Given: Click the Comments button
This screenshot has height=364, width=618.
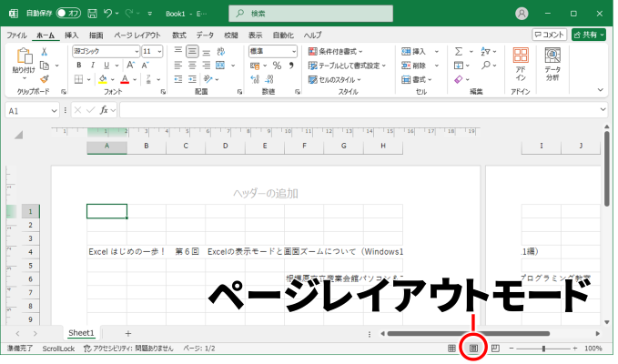Looking at the screenshot, I should 550,35.
